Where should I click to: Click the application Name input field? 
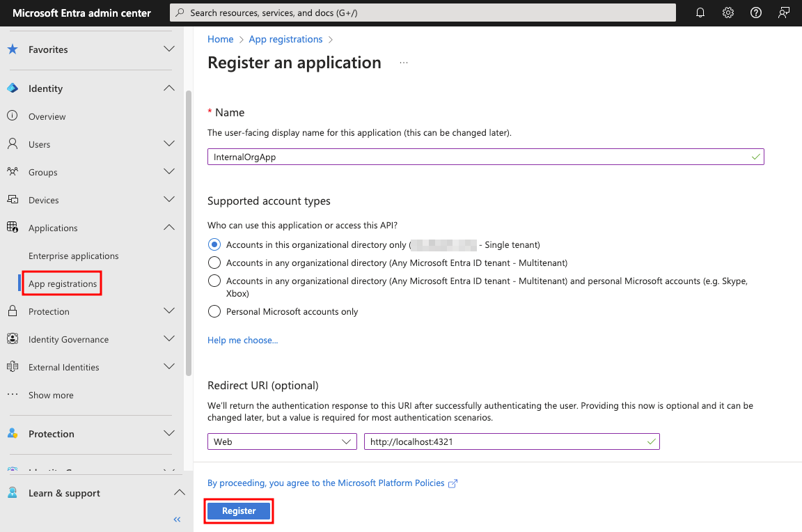point(485,157)
